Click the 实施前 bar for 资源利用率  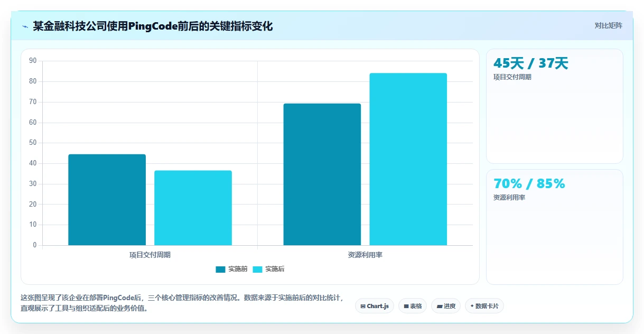coord(322,174)
